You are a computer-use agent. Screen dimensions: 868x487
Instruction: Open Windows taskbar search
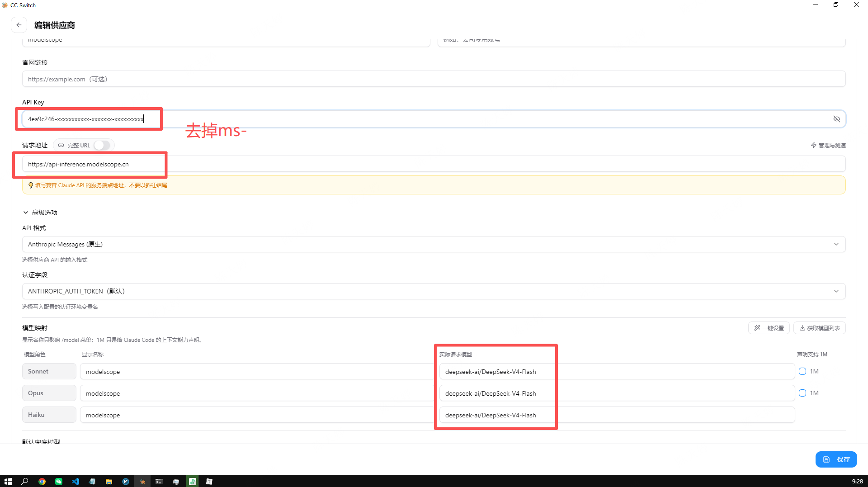coord(25,482)
